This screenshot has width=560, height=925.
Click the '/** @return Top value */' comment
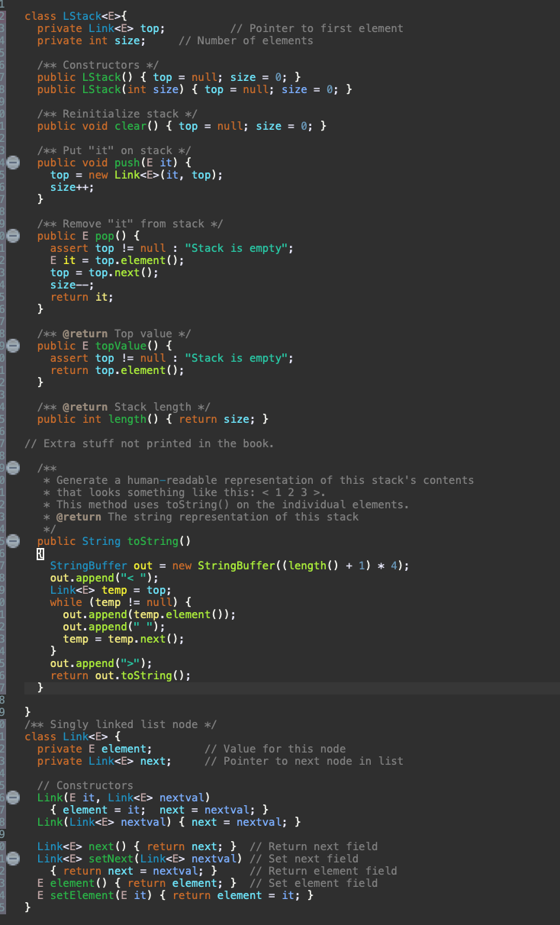[114, 334]
